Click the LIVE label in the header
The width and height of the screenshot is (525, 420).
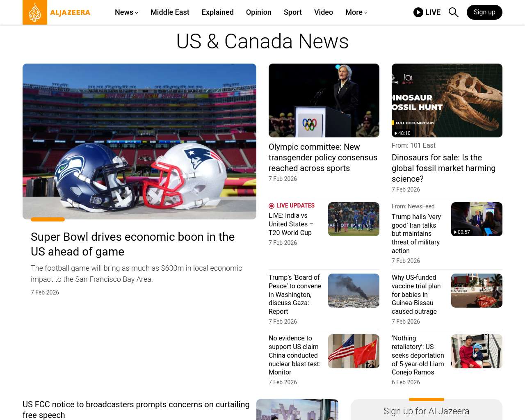tap(433, 12)
